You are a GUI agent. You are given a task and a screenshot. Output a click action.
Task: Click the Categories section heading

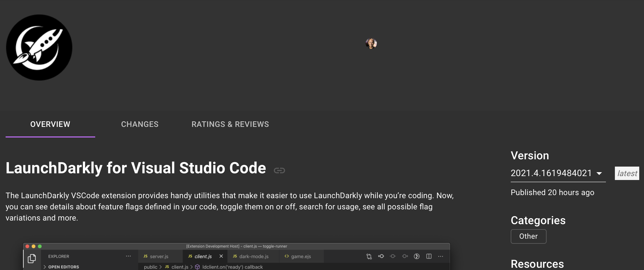point(538,220)
